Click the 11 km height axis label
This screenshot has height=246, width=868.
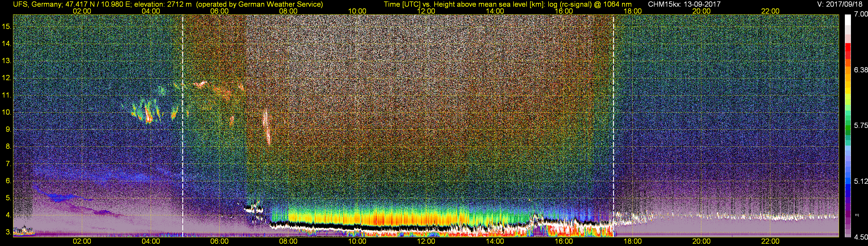[x=7, y=95]
